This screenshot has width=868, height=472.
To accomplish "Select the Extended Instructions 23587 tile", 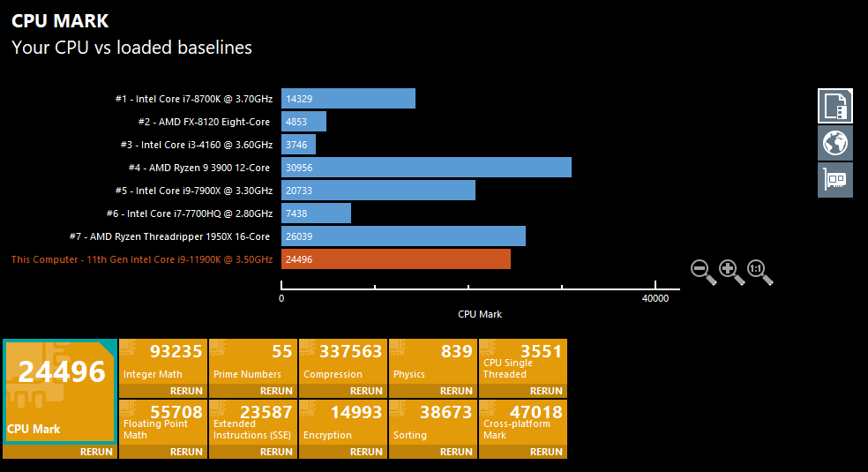I will coord(253,423).
